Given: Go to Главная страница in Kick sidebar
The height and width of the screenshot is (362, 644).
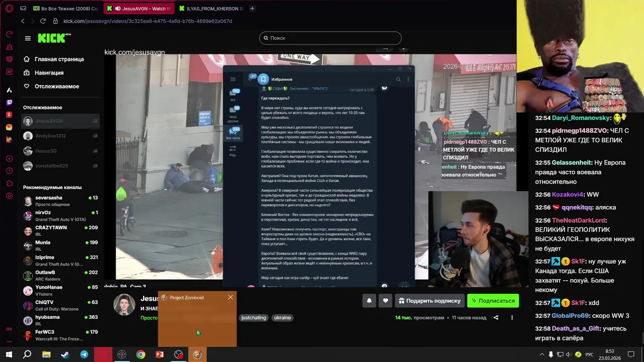Looking at the screenshot, I should tap(54, 59).
